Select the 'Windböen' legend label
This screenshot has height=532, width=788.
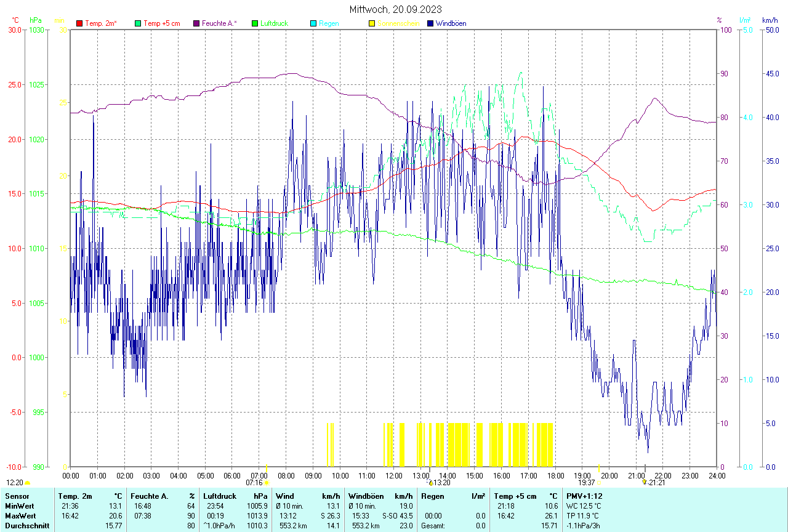451,23
